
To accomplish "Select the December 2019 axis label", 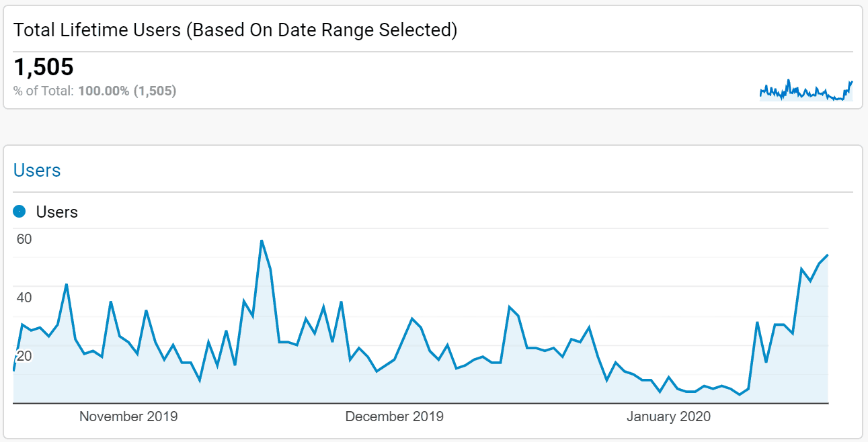I will [x=394, y=416].
